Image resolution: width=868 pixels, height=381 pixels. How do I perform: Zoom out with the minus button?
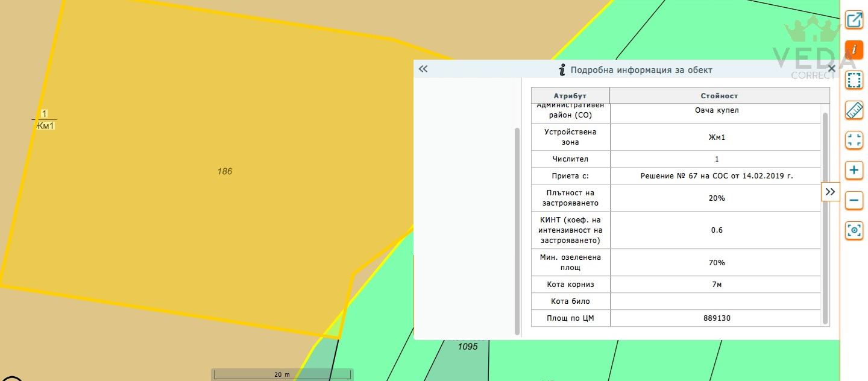pos(854,200)
